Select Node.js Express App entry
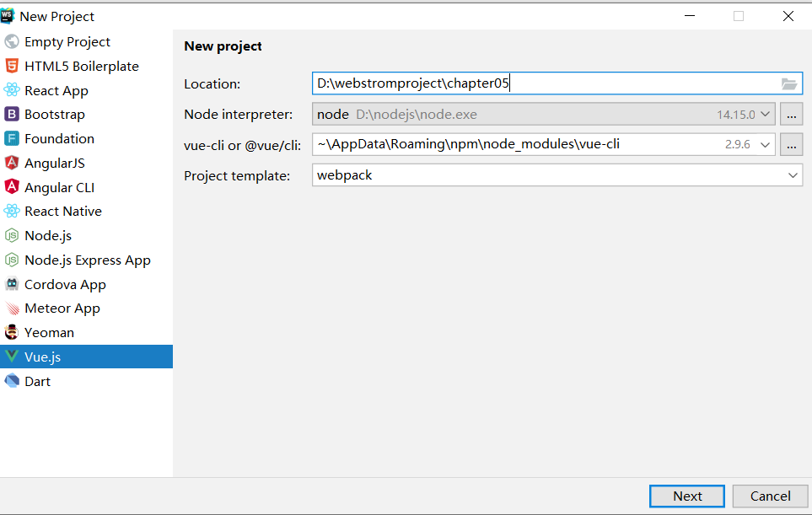 pos(87,260)
